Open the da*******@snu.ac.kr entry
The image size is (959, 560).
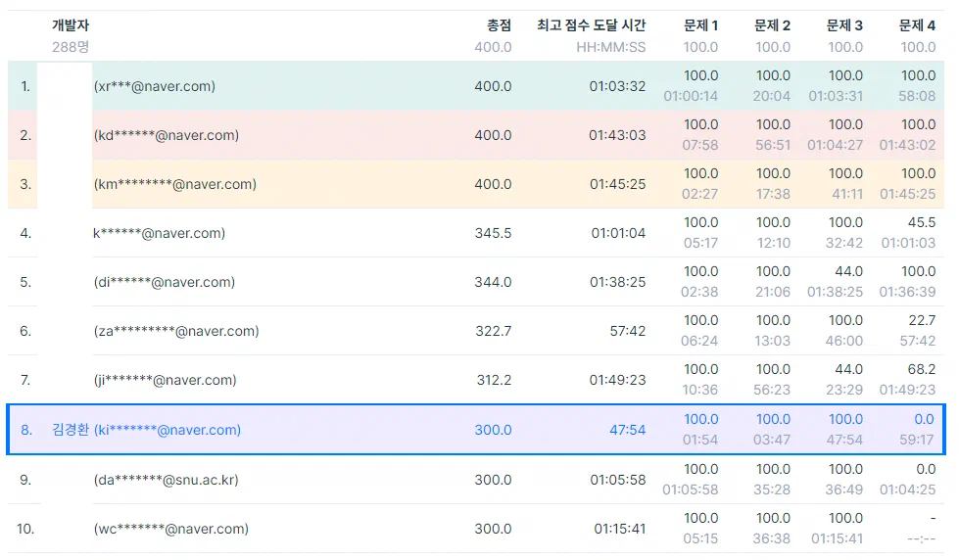click(166, 480)
